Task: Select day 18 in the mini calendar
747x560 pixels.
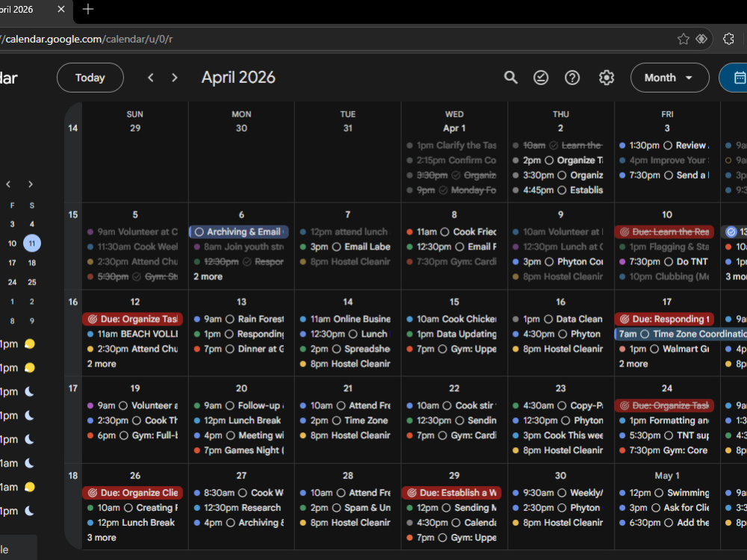Action: (32, 263)
